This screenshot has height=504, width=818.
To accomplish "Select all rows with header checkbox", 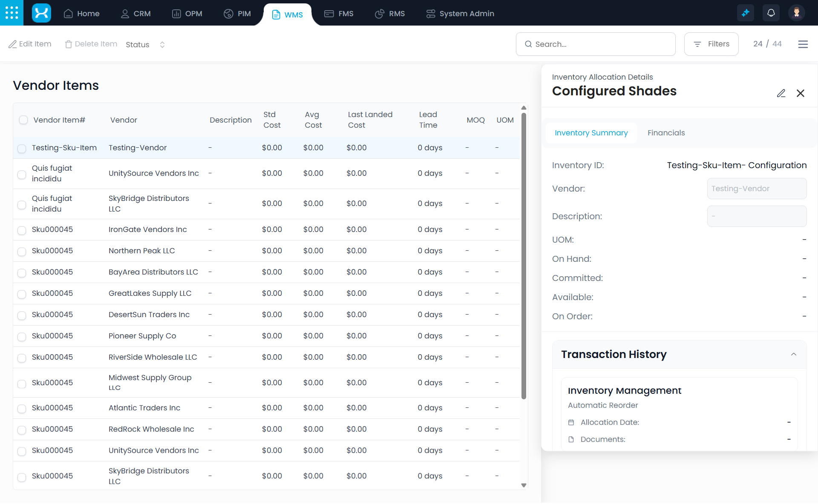I will pyautogui.click(x=23, y=120).
